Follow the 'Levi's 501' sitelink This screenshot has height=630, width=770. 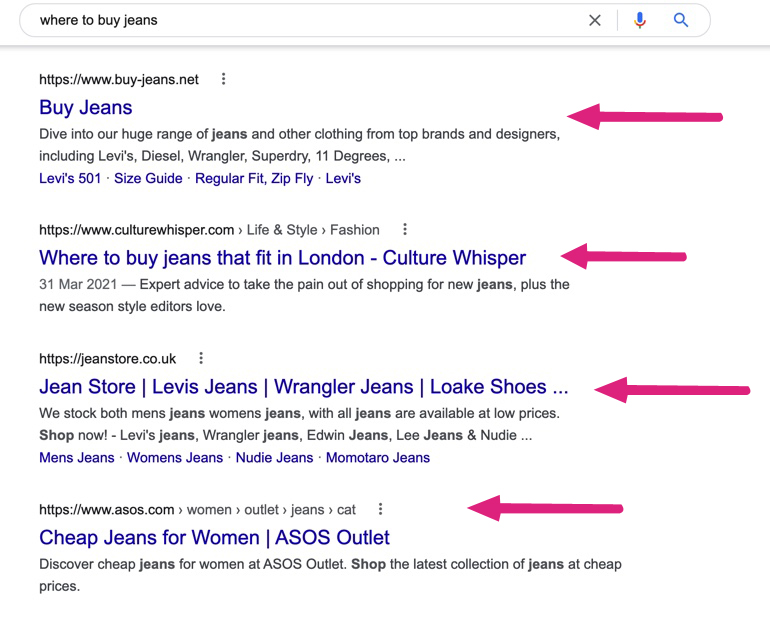point(70,178)
